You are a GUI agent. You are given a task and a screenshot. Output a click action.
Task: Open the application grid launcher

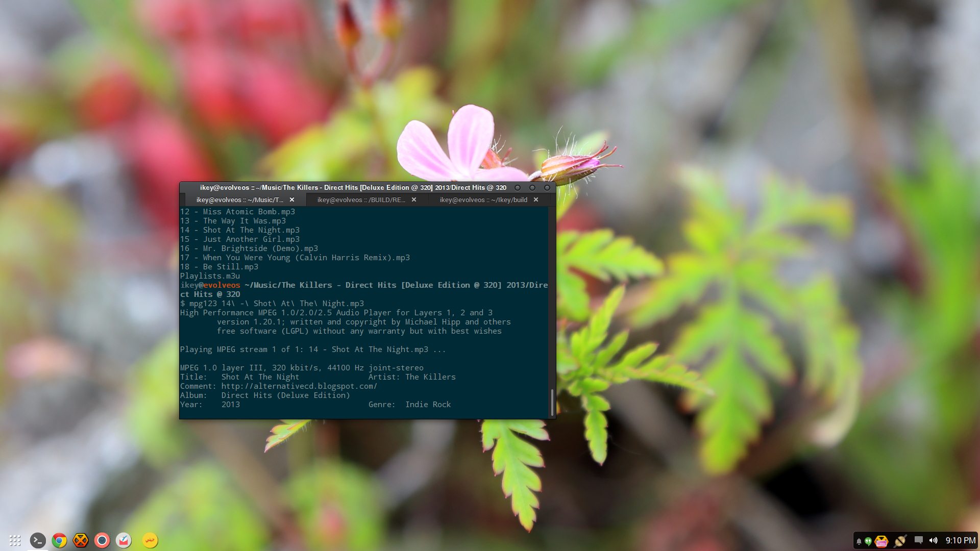tap(15, 540)
